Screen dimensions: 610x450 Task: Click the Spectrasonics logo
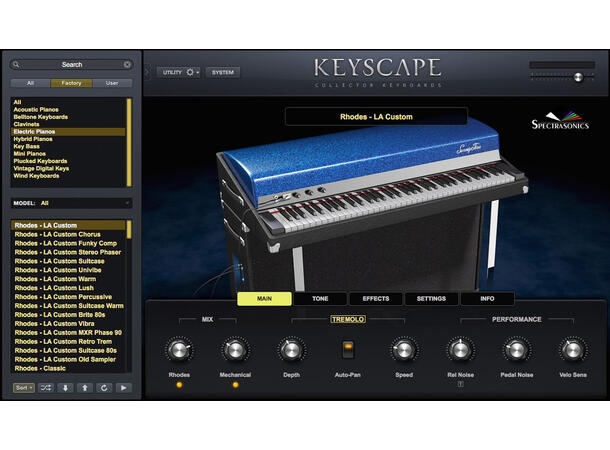click(560, 121)
